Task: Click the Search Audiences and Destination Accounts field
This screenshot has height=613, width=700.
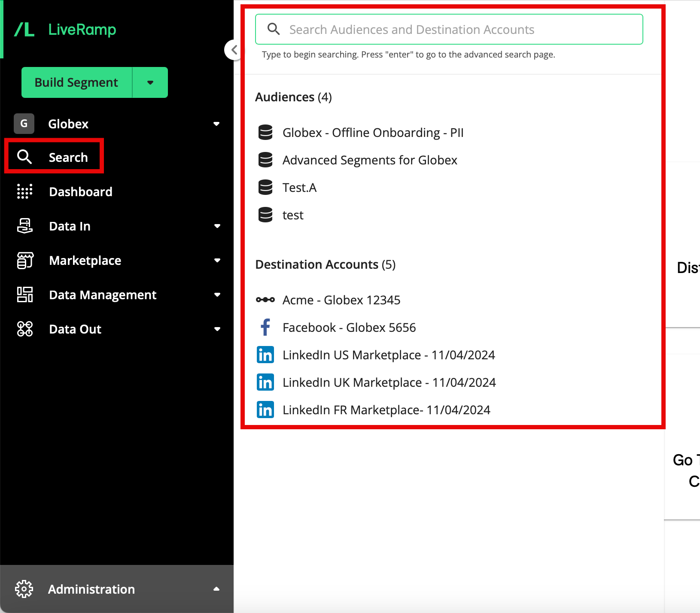Action: (449, 29)
